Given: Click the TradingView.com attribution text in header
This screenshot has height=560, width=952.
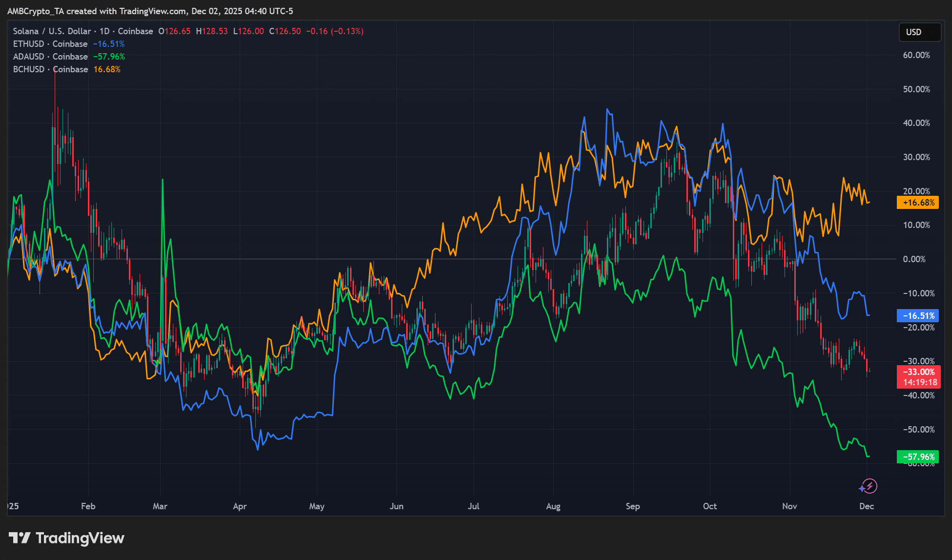Looking at the screenshot, I should 153,11.
